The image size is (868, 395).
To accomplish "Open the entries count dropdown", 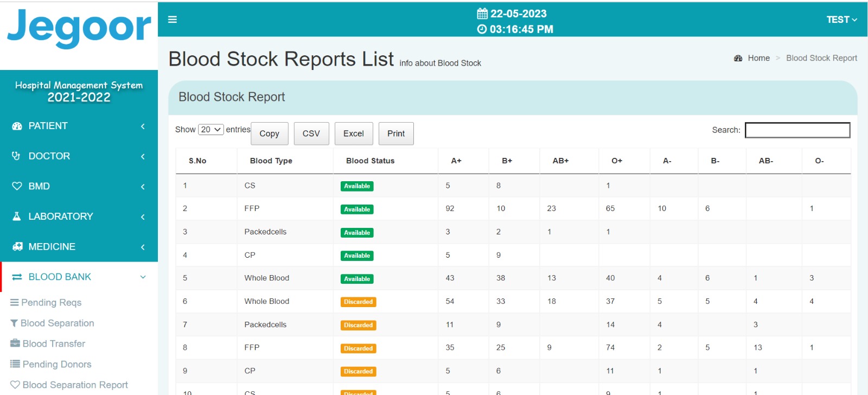I will coord(210,130).
